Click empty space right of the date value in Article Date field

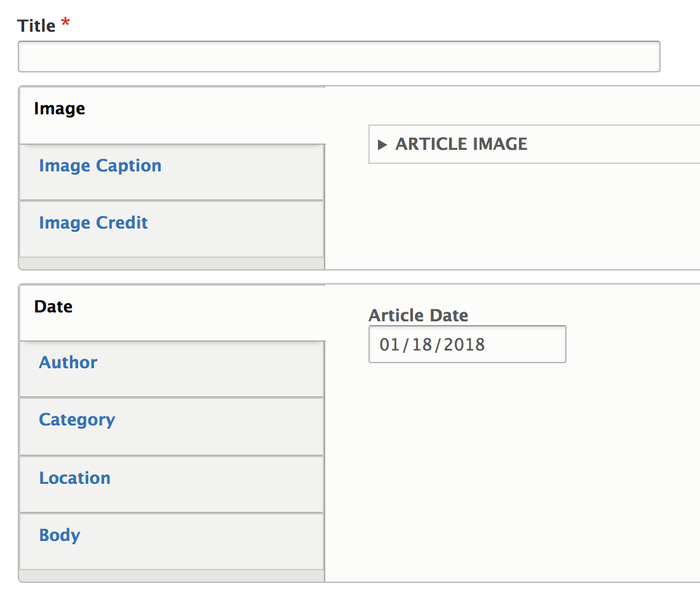pos(527,345)
